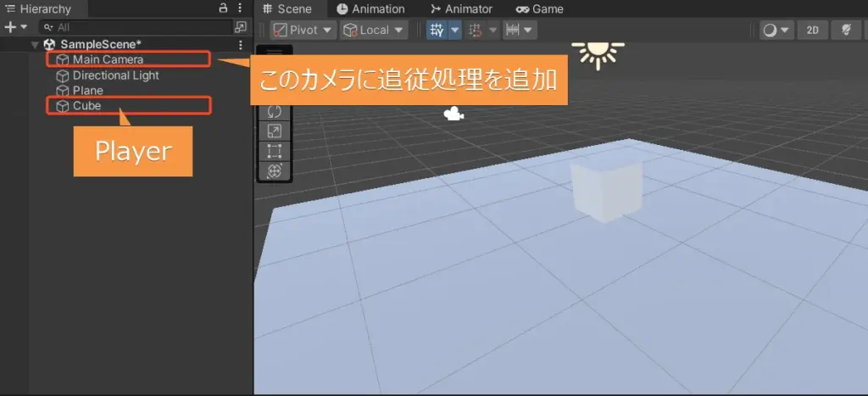This screenshot has width=868, height=396.
Task: Click the snap settings ruler icon
Action: click(x=513, y=30)
